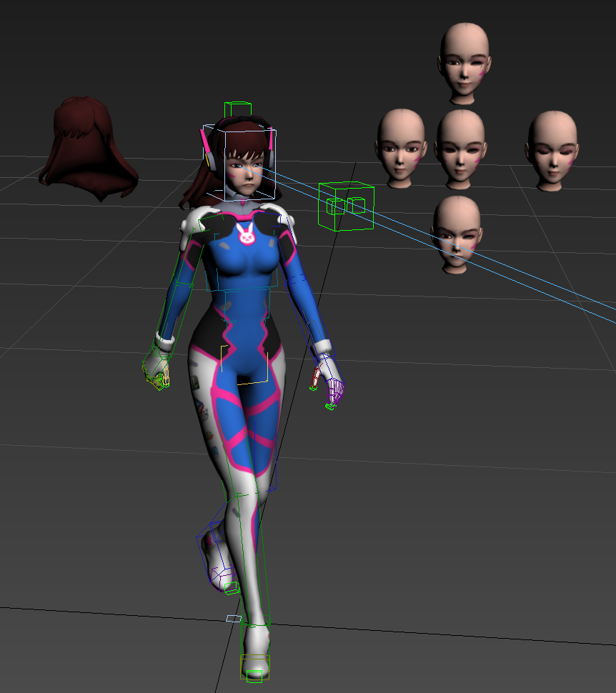Select the purple finger bones on lowered hand
Screen dimensions: 616x693
(x=335, y=391)
